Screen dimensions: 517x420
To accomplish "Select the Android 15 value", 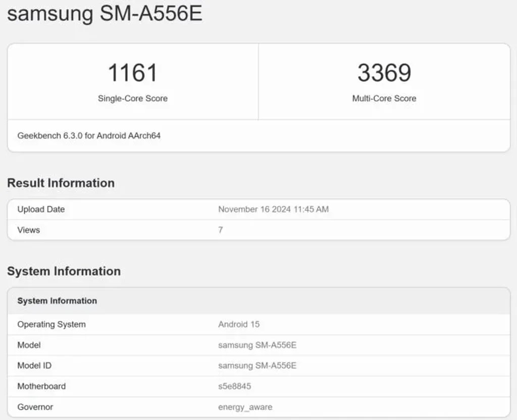I will pos(239,325).
